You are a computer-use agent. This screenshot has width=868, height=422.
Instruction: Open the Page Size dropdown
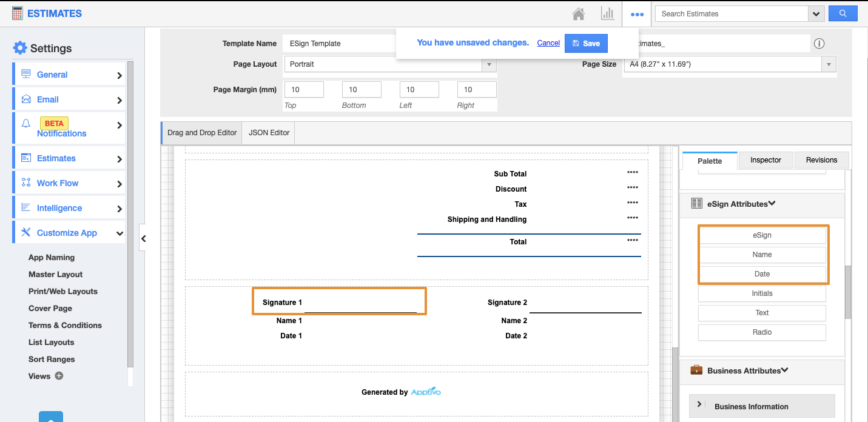pos(829,64)
